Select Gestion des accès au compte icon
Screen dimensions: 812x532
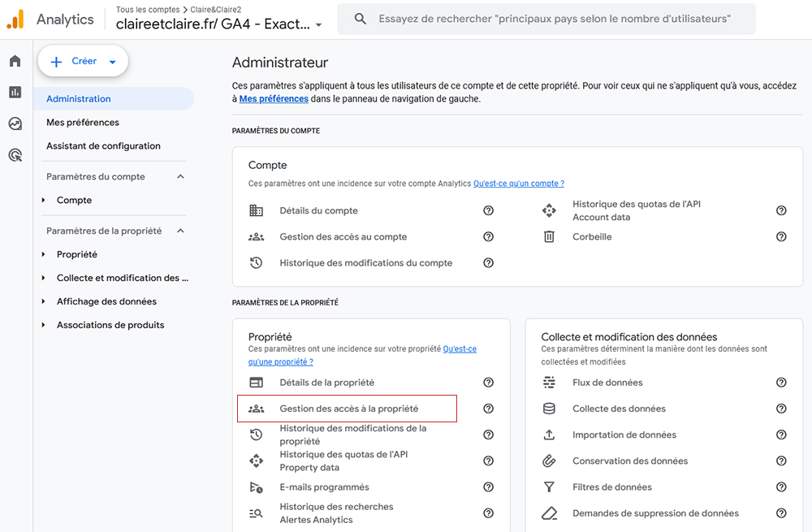(x=257, y=236)
